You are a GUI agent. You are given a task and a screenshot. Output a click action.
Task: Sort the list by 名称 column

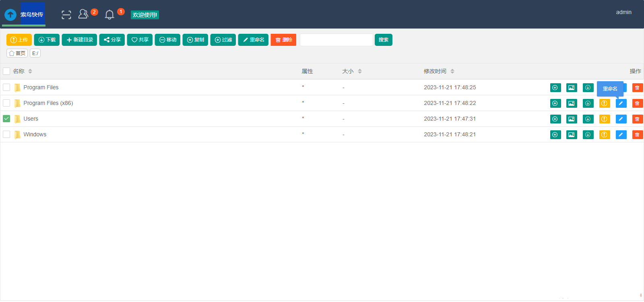click(x=30, y=71)
